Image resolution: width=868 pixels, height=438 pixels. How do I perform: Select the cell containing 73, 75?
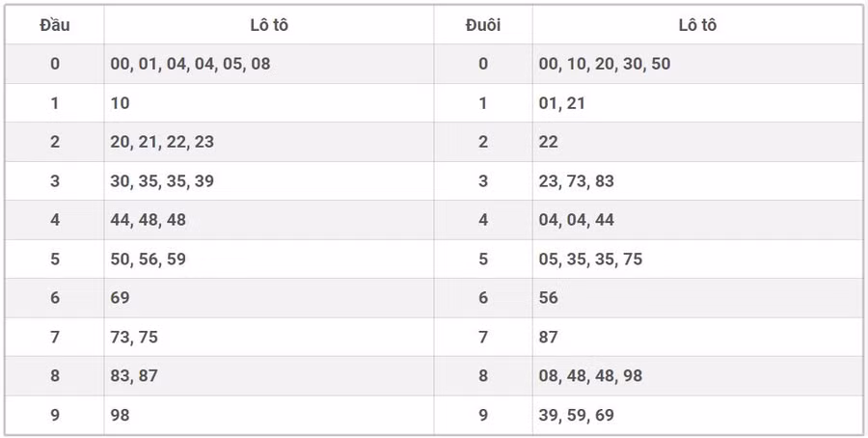[134, 337]
